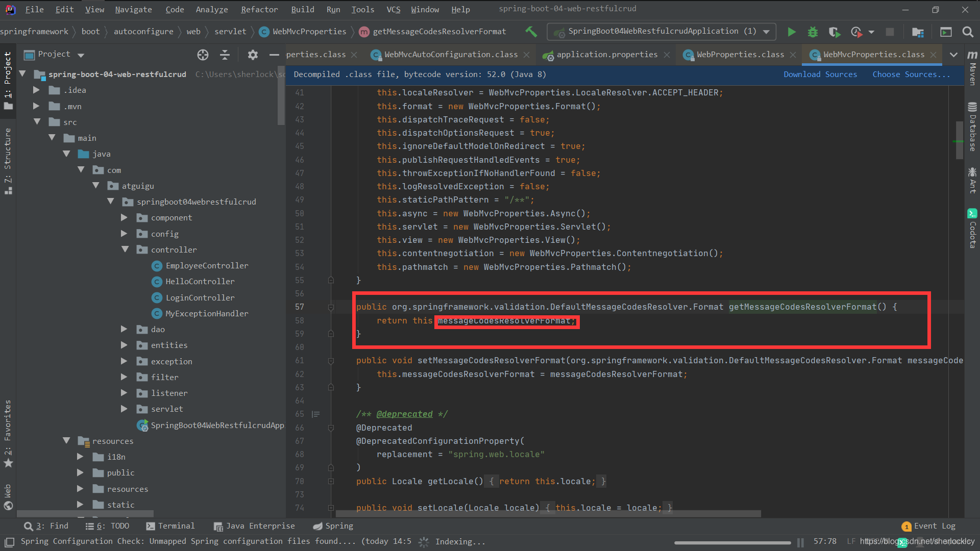
Task: Click the Build project hammer icon
Action: click(531, 32)
